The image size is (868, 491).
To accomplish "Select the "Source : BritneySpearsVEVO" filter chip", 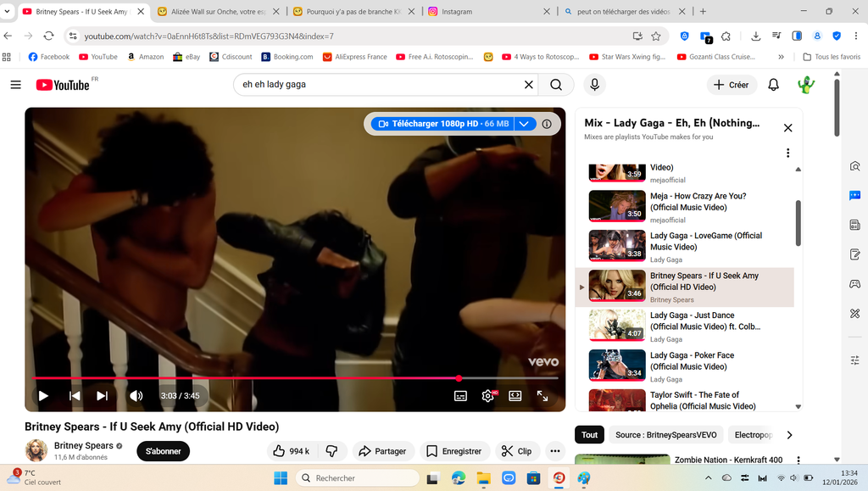I will [665, 435].
